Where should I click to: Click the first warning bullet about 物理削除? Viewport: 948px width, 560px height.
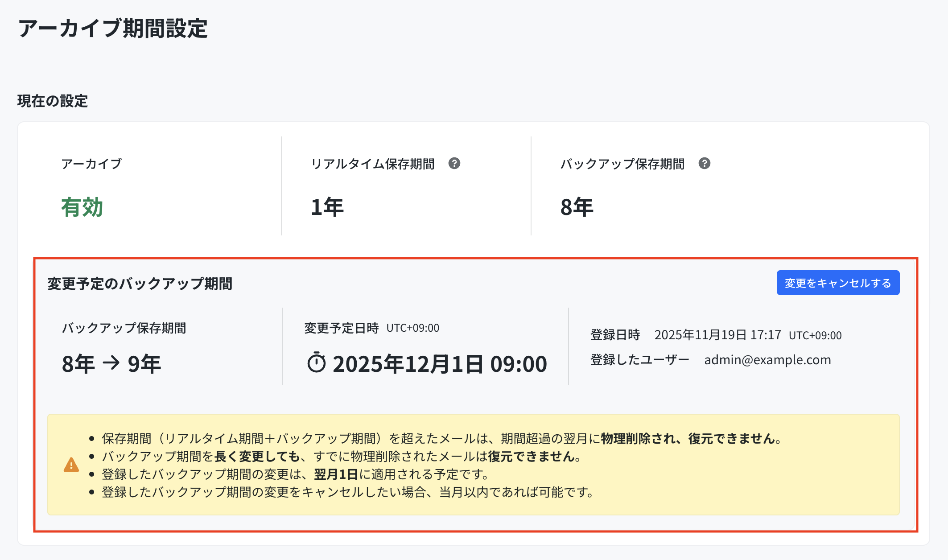tap(442, 439)
